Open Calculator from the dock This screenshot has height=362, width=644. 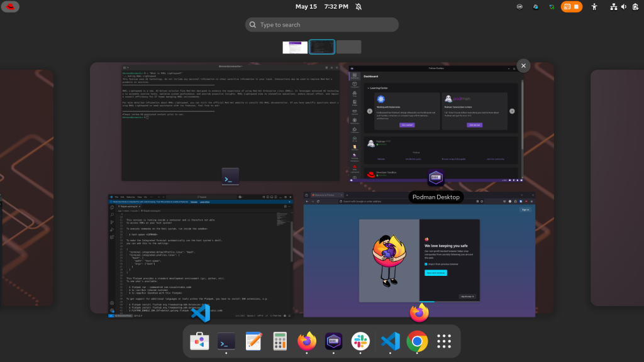[x=280, y=341]
